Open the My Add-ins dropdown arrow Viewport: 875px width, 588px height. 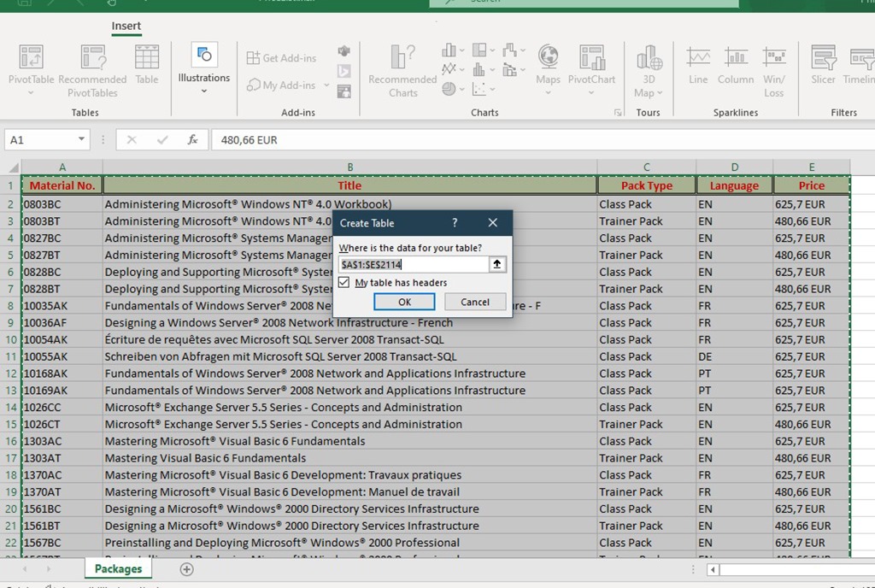(x=326, y=85)
